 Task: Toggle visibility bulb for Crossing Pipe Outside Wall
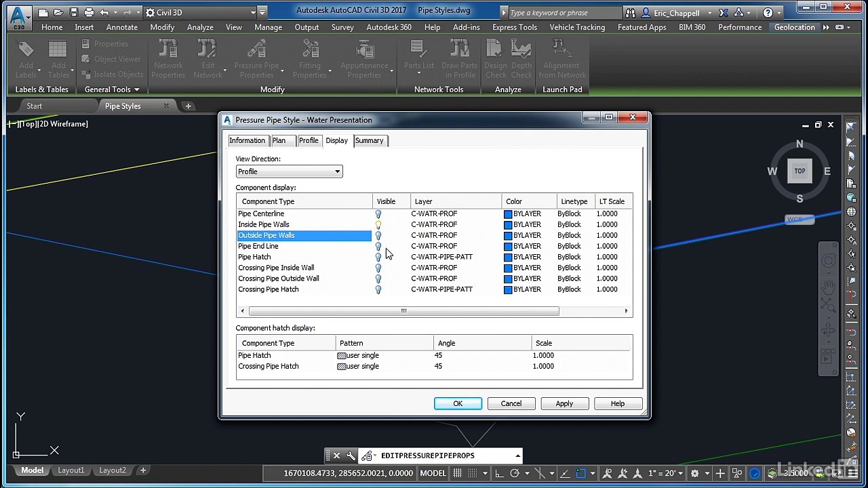378,279
